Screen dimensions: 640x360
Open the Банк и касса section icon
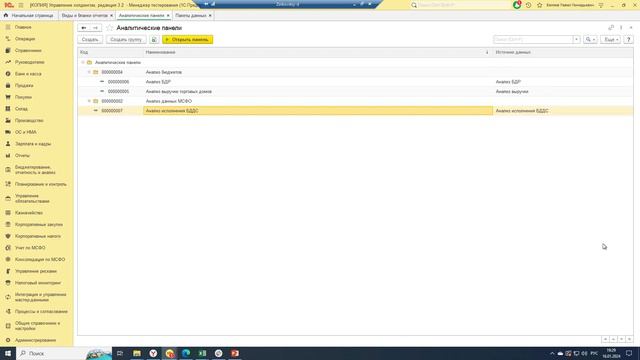coord(8,74)
